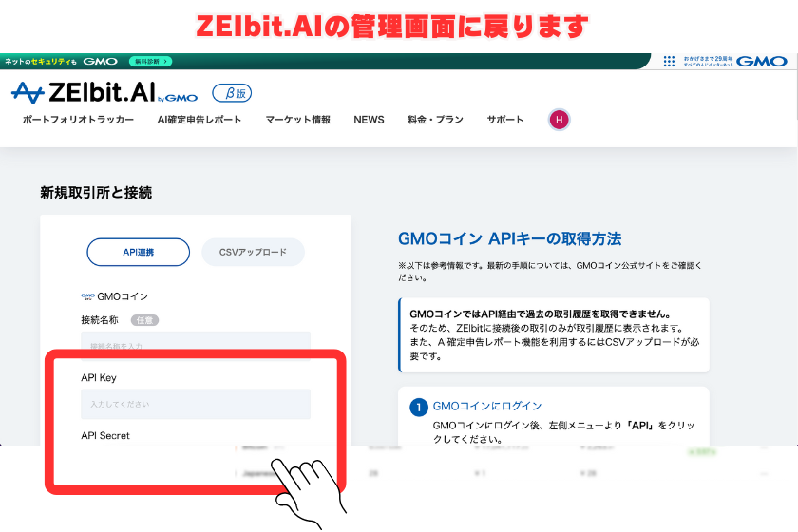Click the GMO apps grid icon
Viewport: 798px width, 532px height.
tap(669, 61)
